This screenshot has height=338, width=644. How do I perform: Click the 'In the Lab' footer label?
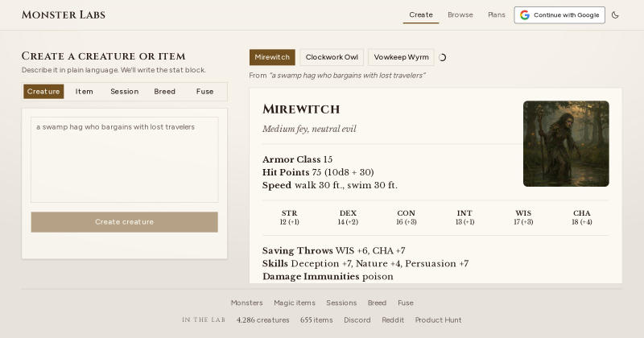pyautogui.click(x=204, y=320)
